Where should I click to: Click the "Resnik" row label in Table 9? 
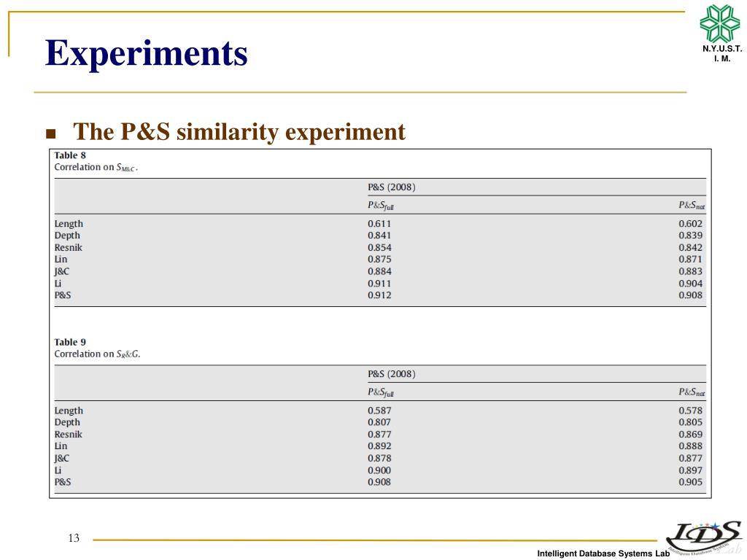tap(68, 435)
